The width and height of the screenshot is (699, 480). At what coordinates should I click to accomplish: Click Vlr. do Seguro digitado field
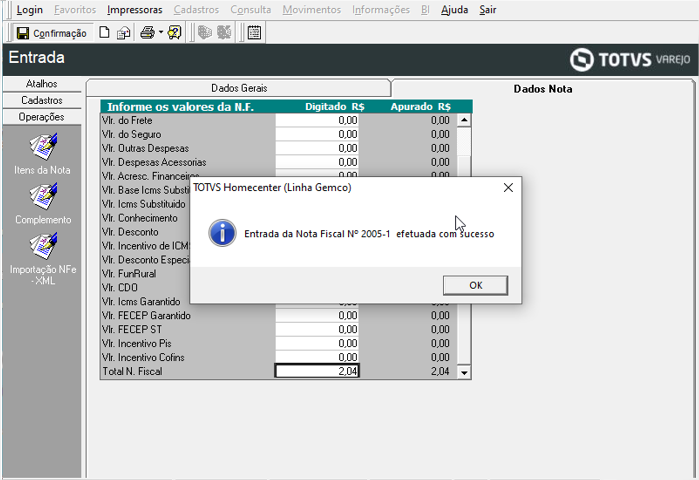click(317, 134)
